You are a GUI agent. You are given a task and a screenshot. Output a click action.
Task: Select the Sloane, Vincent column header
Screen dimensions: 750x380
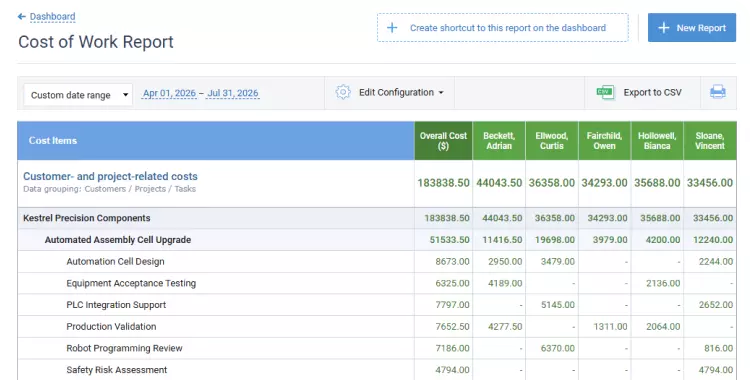click(710, 141)
